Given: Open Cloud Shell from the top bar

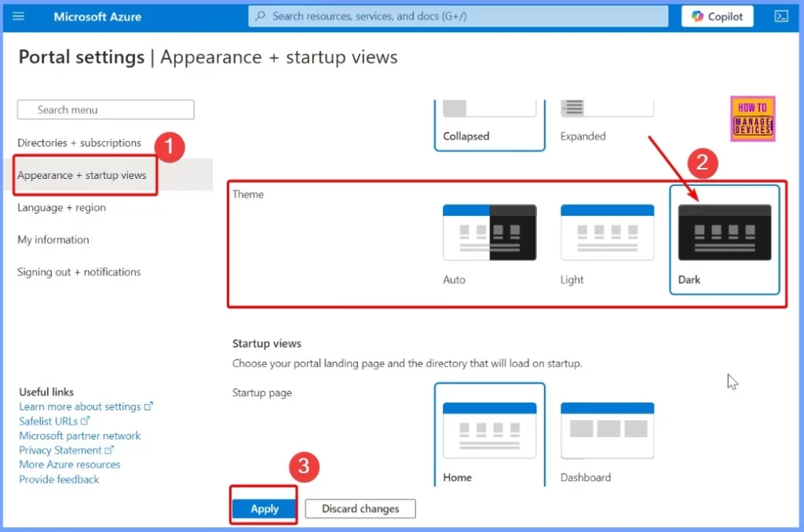Looking at the screenshot, I should (x=781, y=16).
